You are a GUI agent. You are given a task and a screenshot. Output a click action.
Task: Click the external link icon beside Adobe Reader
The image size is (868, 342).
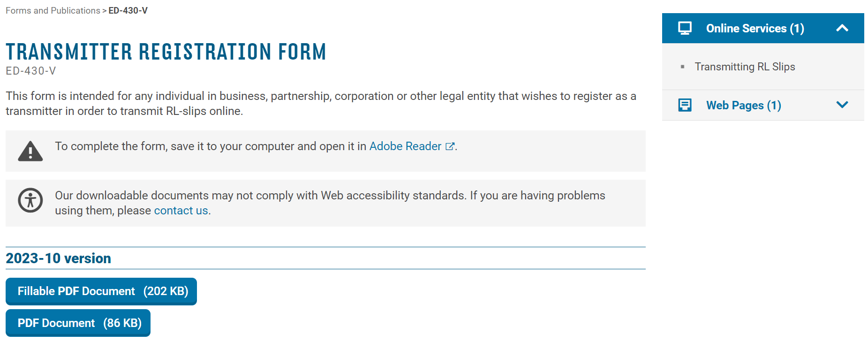[450, 146]
